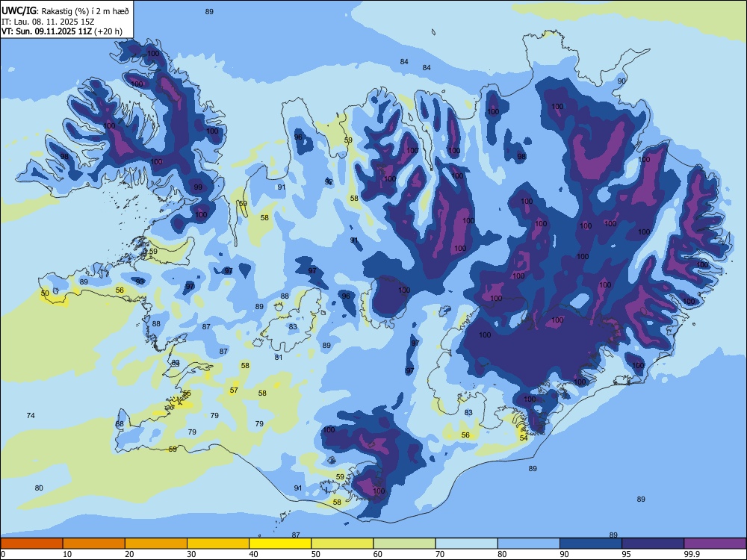Screen dimensions: 747x560
Task: Click the legend tick label '40'
Action: (253, 554)
